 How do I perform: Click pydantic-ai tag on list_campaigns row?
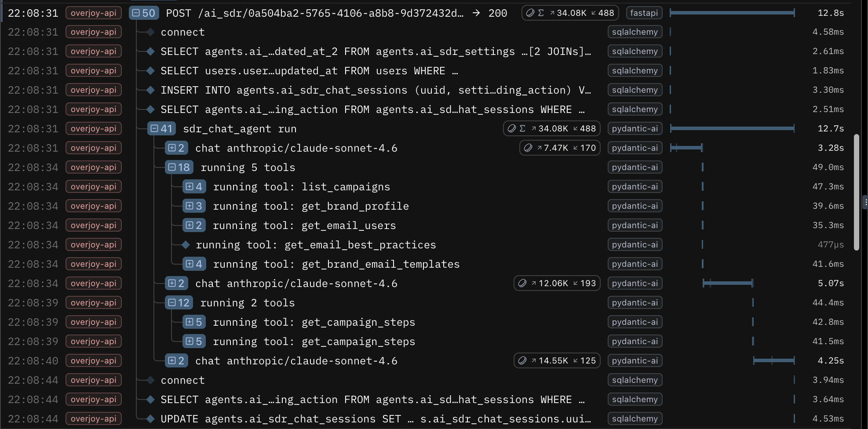pos(635,187)
